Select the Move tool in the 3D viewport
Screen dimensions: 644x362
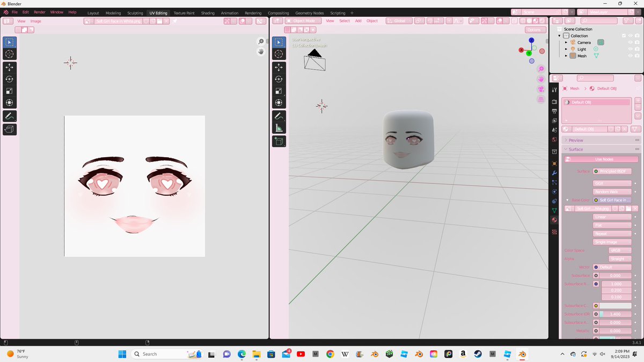click(x=279, y=67)
